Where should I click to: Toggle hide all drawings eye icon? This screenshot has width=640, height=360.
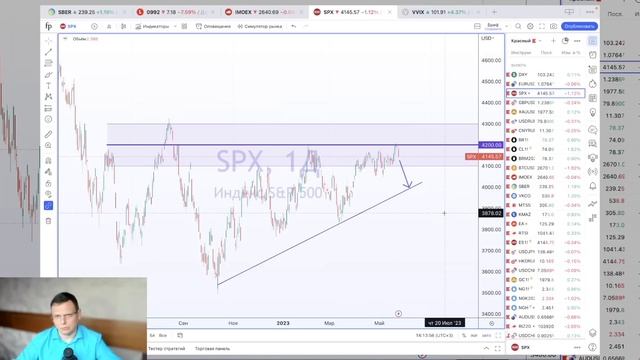pos(48,194)
